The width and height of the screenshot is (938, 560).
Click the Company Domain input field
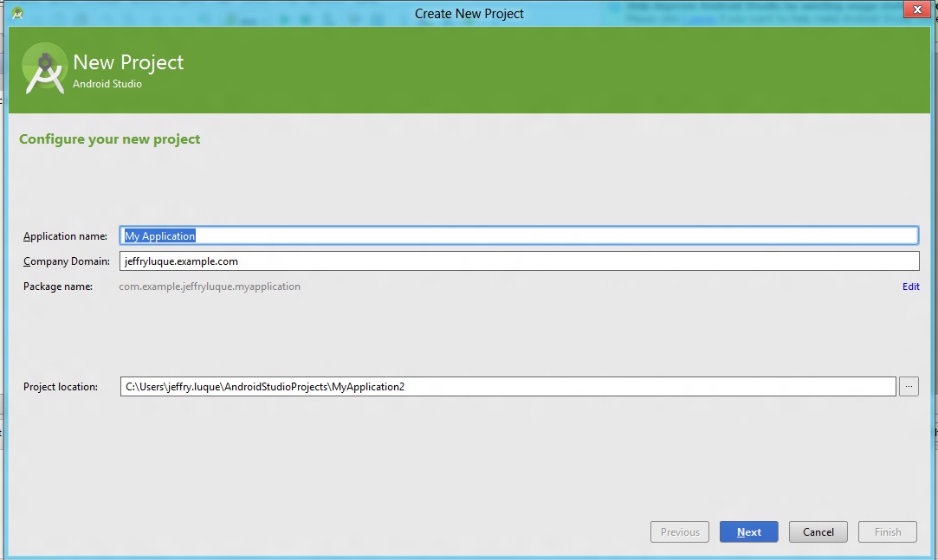520,261
